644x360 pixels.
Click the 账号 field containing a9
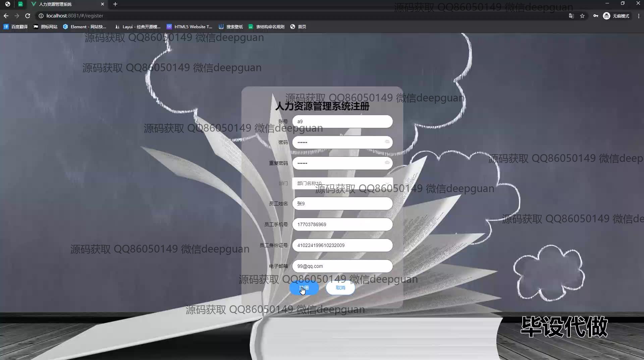coord(342,122)
